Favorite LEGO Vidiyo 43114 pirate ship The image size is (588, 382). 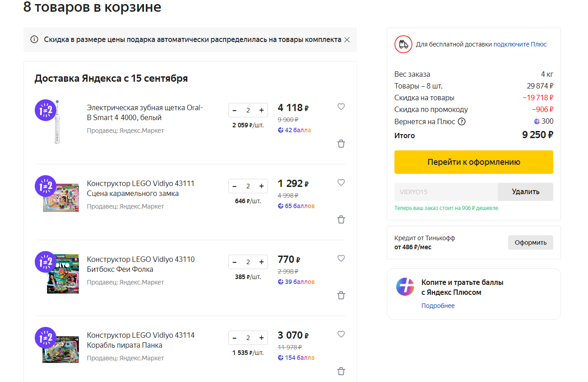pos(341,334)
